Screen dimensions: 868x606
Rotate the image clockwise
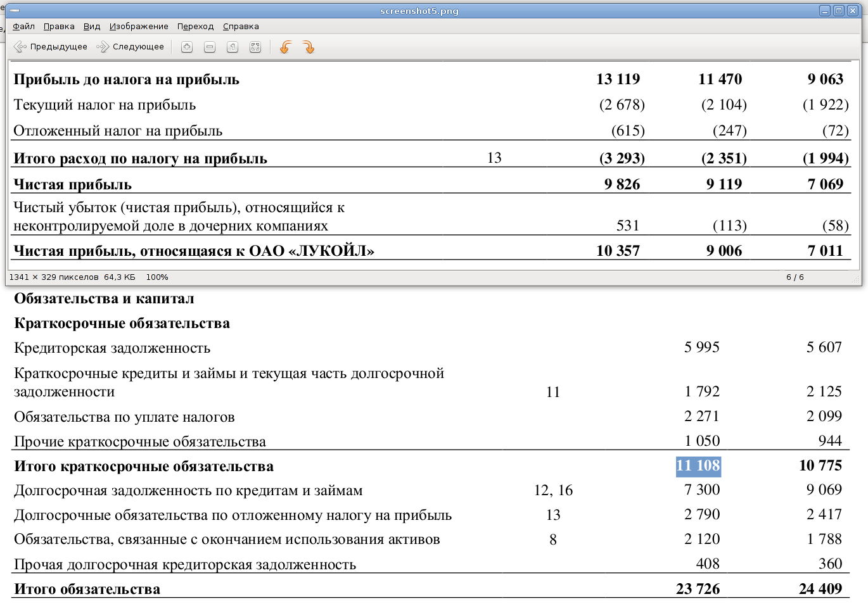pyautogui.click(x=309, y=47)
